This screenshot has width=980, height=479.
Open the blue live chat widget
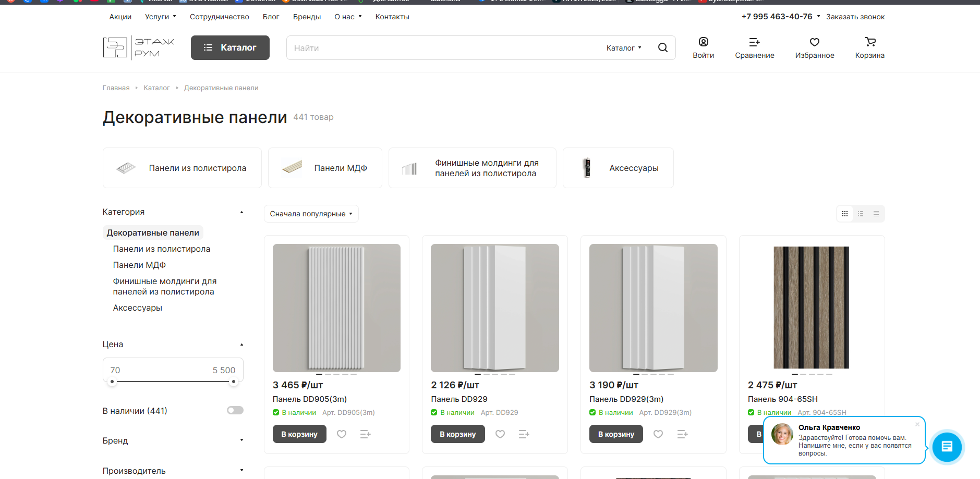947,447
